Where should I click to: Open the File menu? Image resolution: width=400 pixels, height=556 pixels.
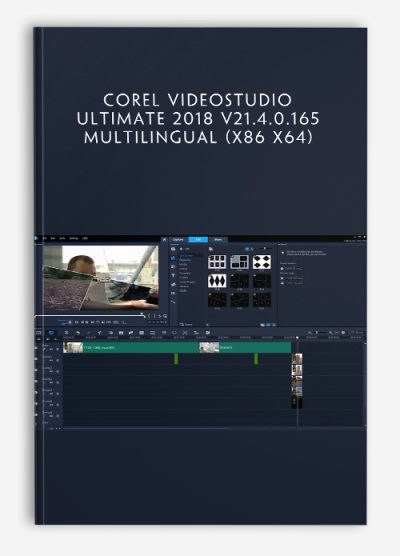pos(45,238)
